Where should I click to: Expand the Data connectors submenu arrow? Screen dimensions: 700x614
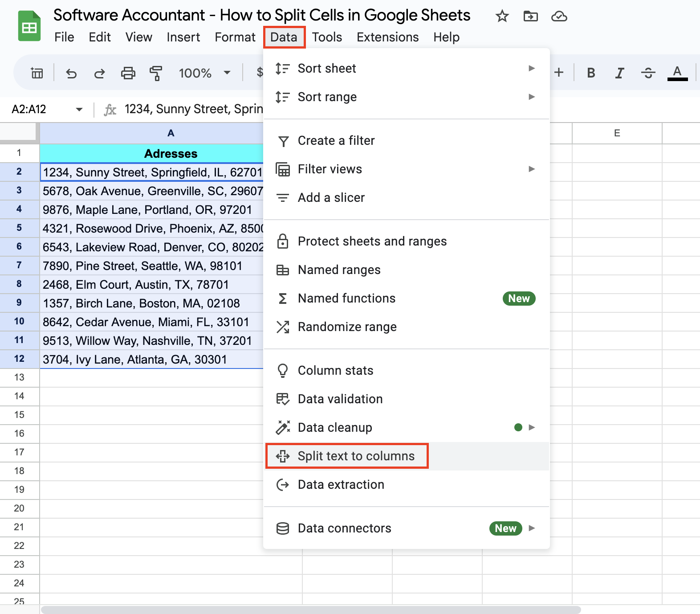[531, 528]
